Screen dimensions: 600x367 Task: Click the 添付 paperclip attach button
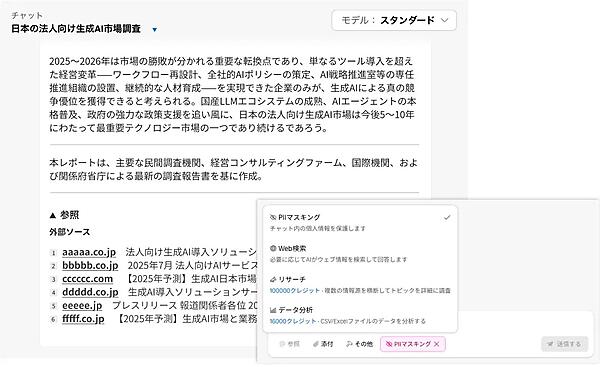(323, 344)
